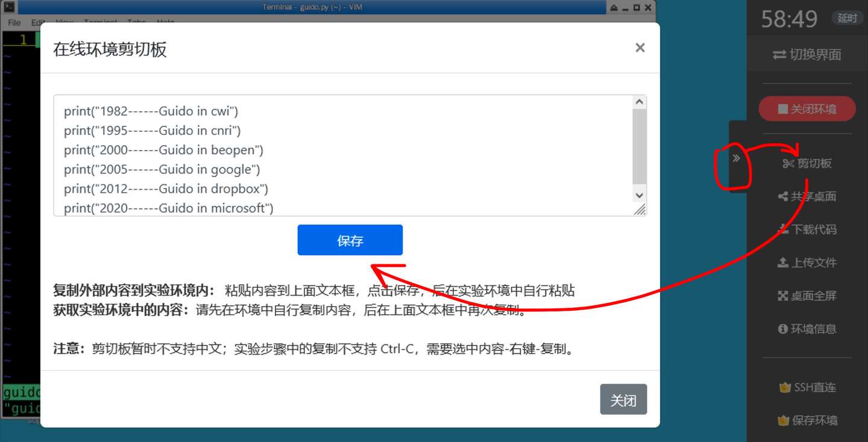Click the textarea scroll up arrow
Screen dimensions: 868x442
coord(640,102)
